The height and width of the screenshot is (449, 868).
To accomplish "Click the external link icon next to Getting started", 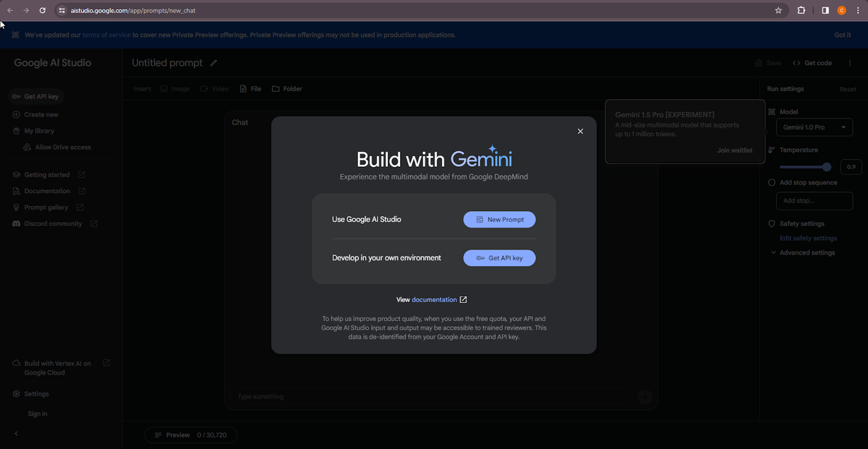I will (x=81, y=175).
